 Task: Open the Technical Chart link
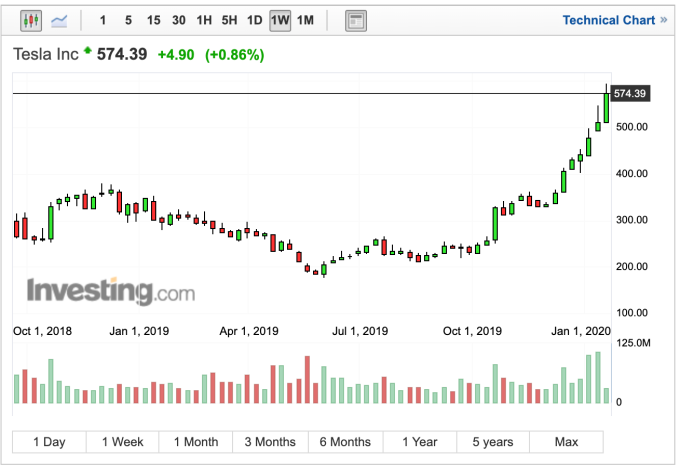point(615,20)
